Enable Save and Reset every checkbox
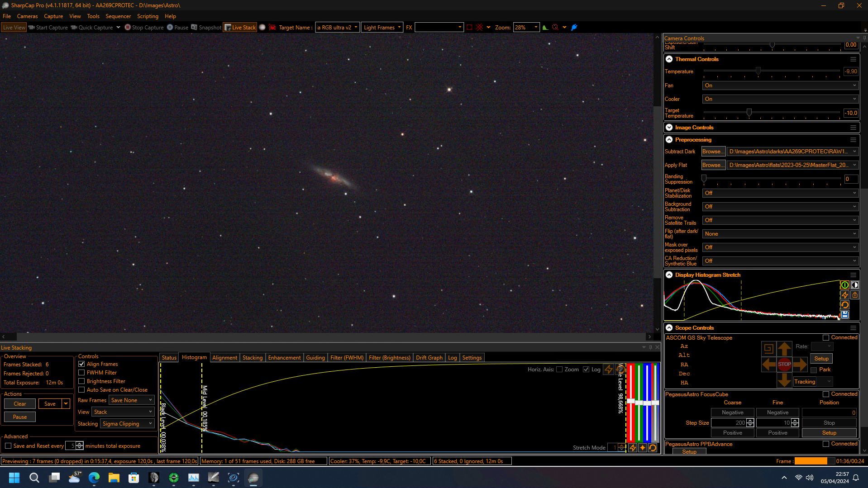The image size is (868, 488). tap(8, 445)
